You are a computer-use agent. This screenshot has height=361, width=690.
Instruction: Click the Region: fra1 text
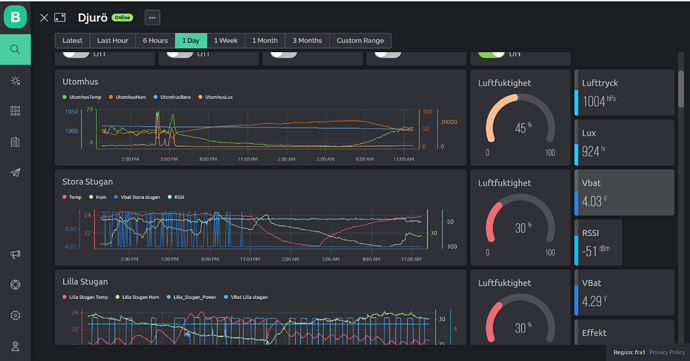(x=629, y=352)
